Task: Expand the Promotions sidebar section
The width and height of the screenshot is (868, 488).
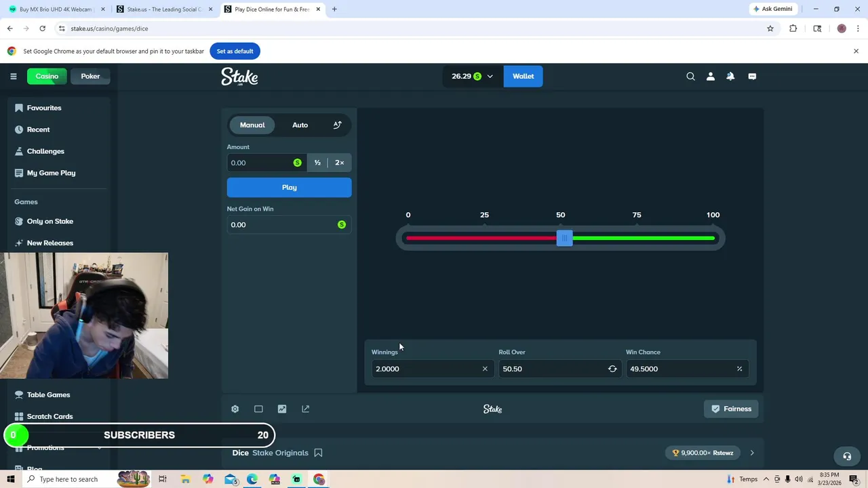Action: [x=100, y=447]
